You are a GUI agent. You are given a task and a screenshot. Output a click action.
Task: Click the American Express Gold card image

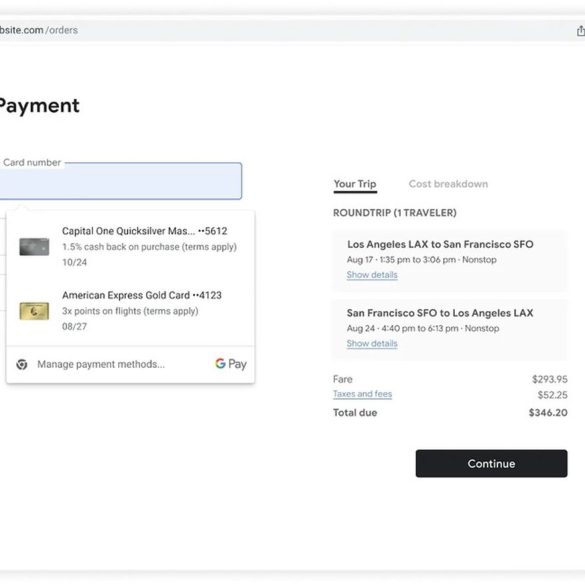(34, 311)
